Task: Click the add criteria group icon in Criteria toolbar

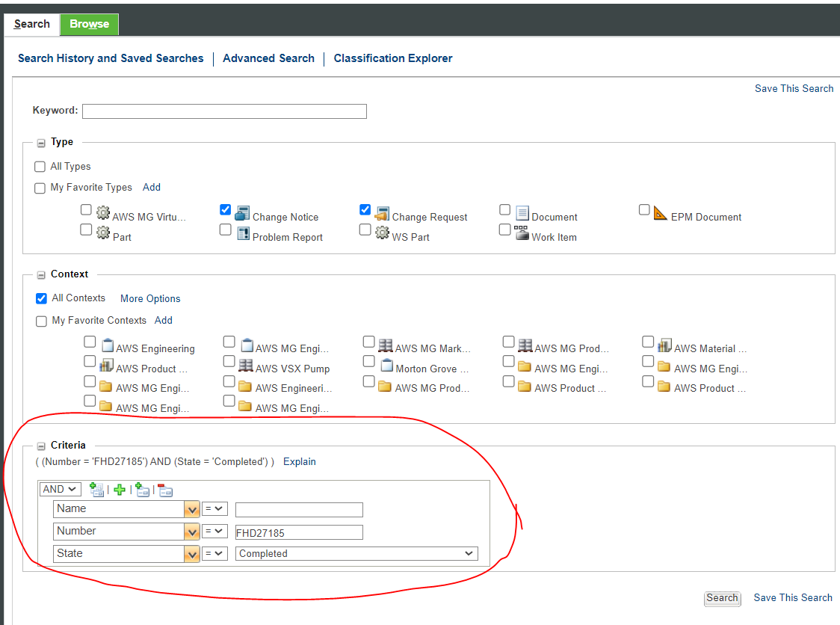Action: tap(143, 490)
